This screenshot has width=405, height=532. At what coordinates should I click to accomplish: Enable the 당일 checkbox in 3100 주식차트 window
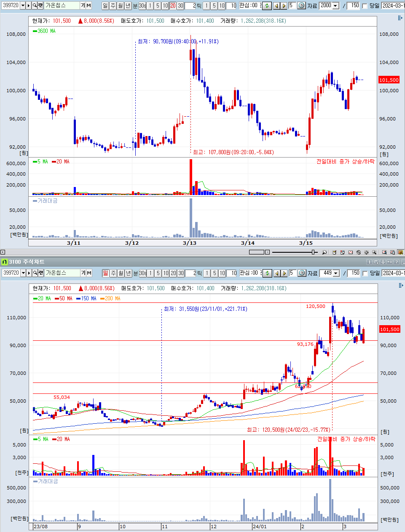coord(365,273)
